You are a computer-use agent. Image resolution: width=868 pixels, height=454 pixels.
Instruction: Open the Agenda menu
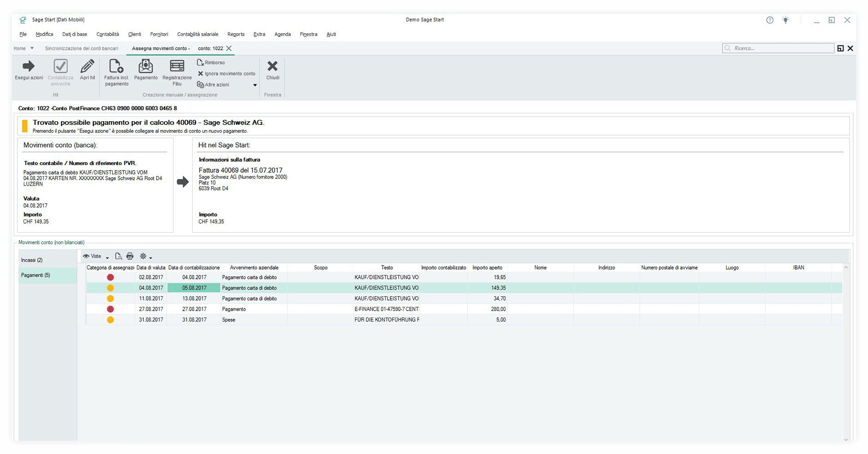coord(282,34)
